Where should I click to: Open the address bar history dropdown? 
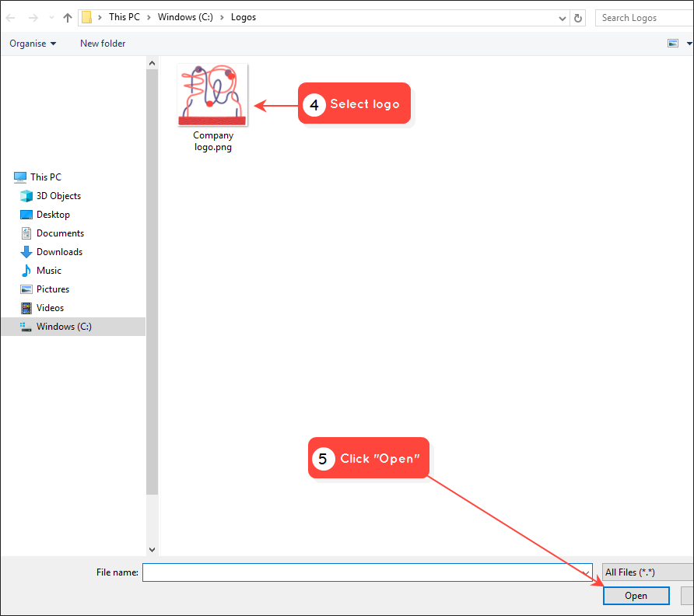point(562,18)
